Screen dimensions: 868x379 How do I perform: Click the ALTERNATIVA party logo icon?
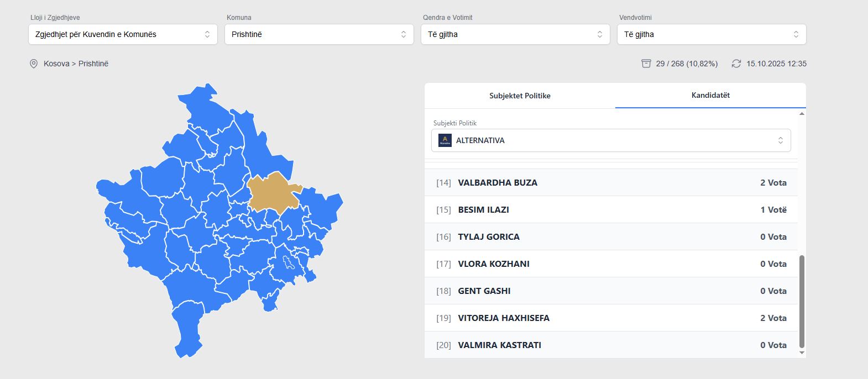tap(445, 140)
